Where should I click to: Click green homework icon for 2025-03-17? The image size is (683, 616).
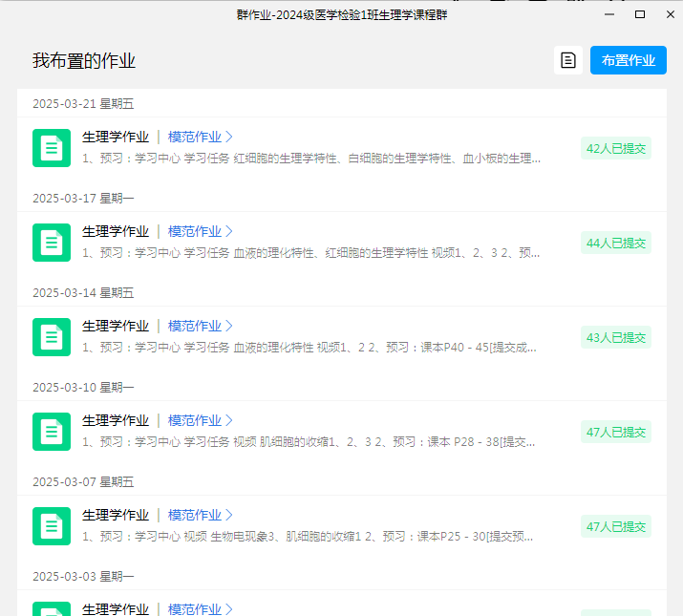[x=52, y=243]
